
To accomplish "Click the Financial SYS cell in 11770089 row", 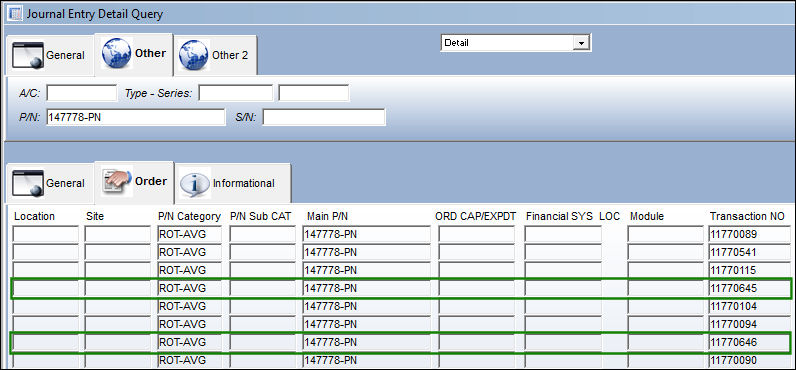I will (x=562, y=234).
